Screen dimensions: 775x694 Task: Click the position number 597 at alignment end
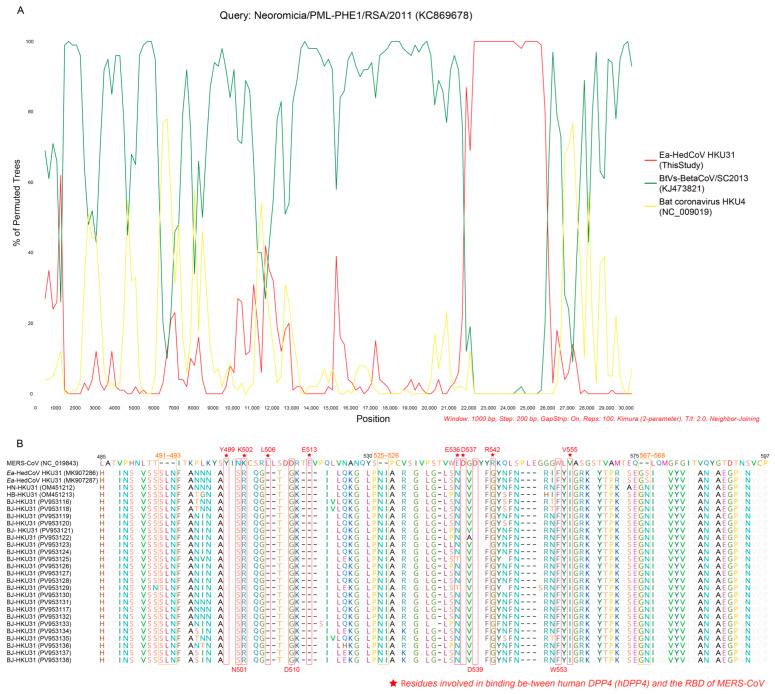pos(765,456)
